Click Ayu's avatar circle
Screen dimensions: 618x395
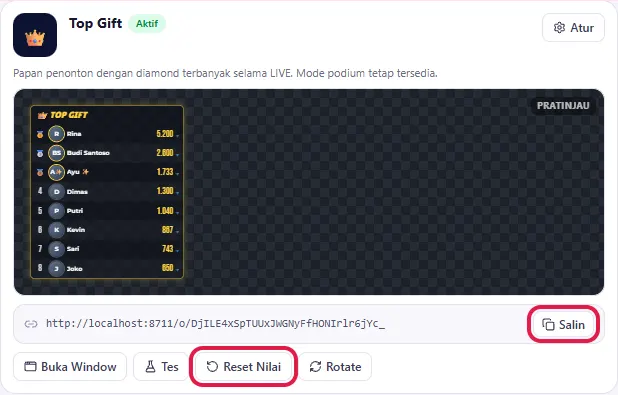(56, 172)
